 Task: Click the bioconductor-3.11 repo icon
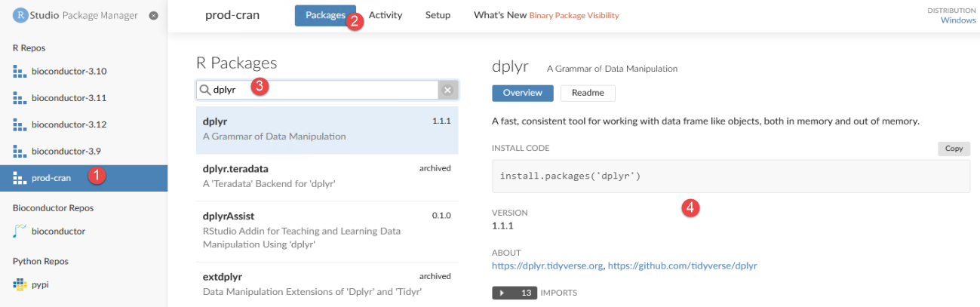[x=20, y=98]
